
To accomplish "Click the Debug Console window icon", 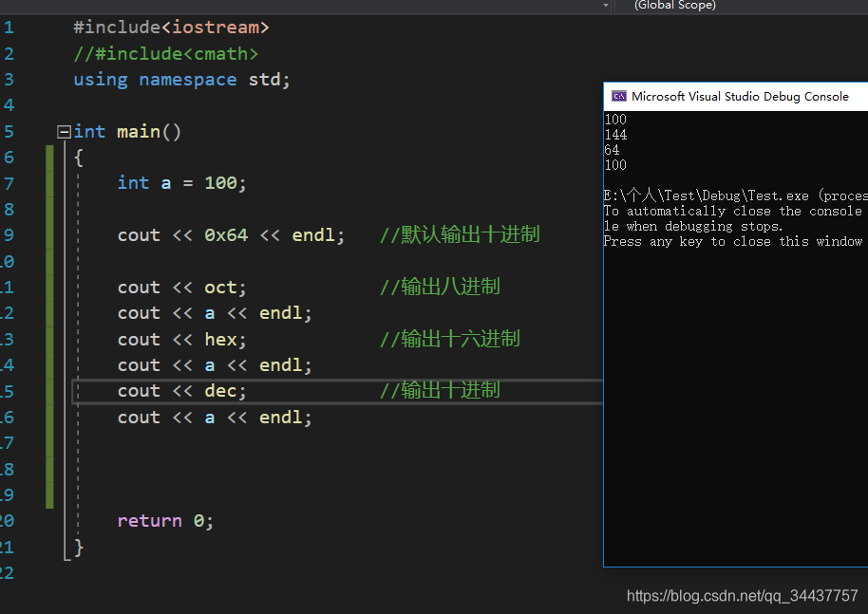I will pyautogui.click(x=618, y=96).
